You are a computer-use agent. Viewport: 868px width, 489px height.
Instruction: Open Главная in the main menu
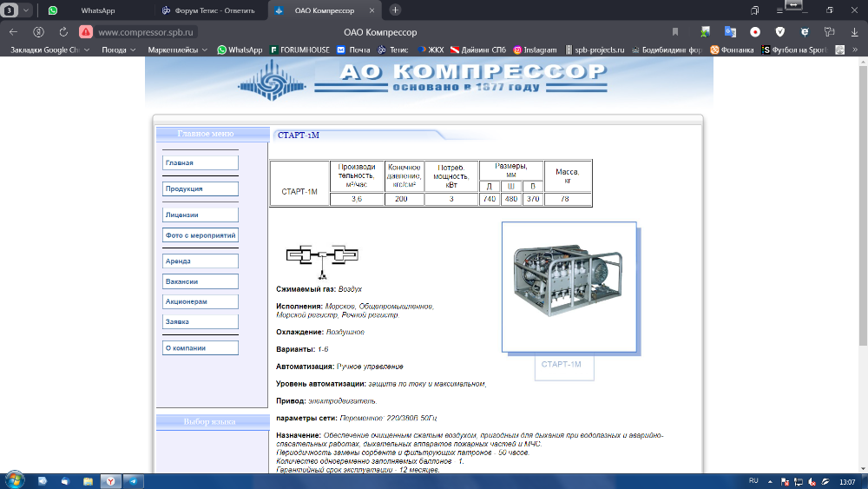click(201, 162)
